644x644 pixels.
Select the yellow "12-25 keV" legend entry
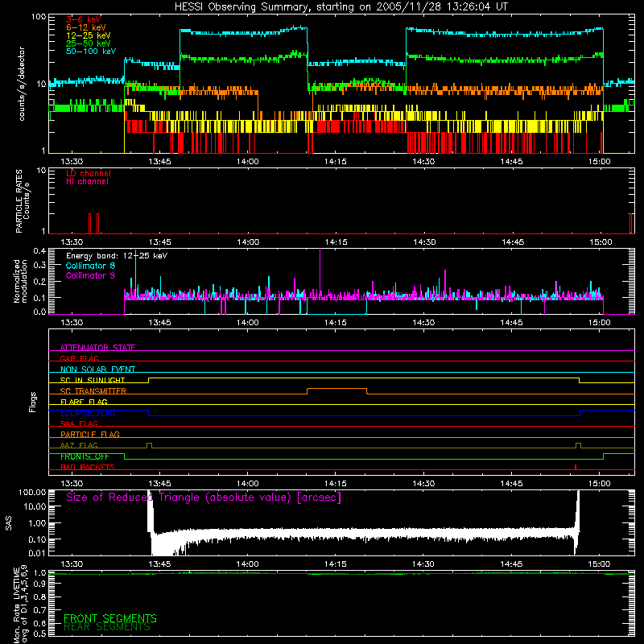[x=89, y=35]
